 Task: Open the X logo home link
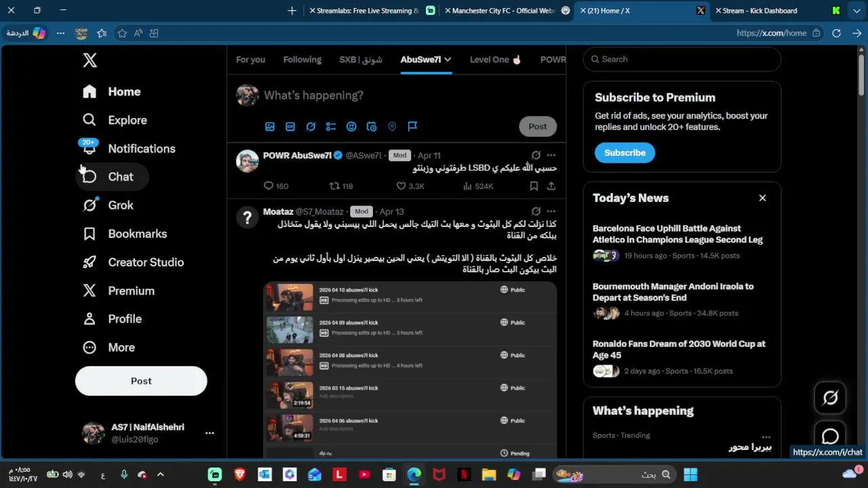point(90,60)
